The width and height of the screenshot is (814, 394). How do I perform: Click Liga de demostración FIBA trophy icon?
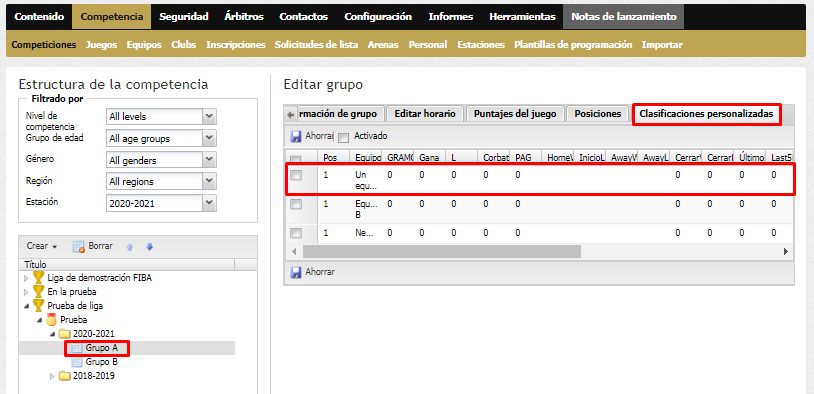37,278
